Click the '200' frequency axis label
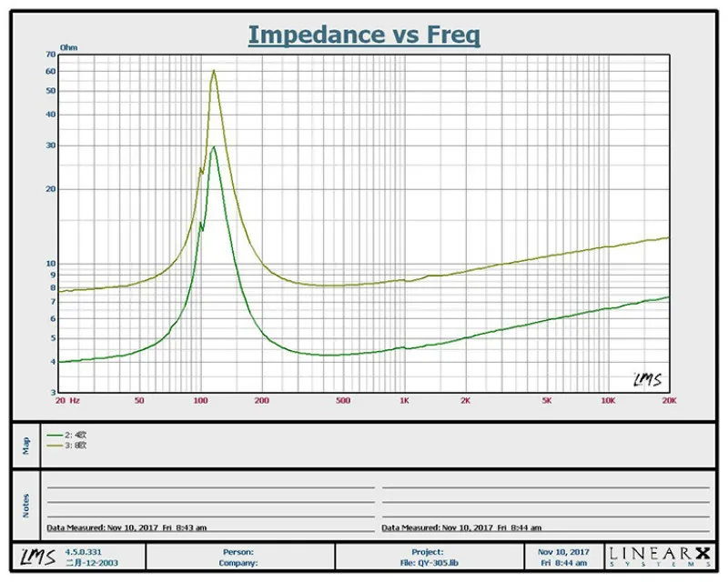The height and width of the screenshot is (582, 728). [x=262, y=400]
